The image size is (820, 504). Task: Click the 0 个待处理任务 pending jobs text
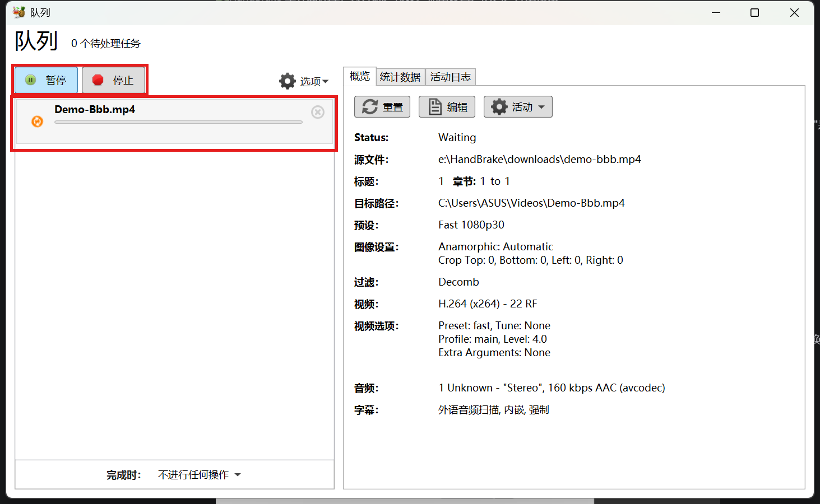pos(105,44)
